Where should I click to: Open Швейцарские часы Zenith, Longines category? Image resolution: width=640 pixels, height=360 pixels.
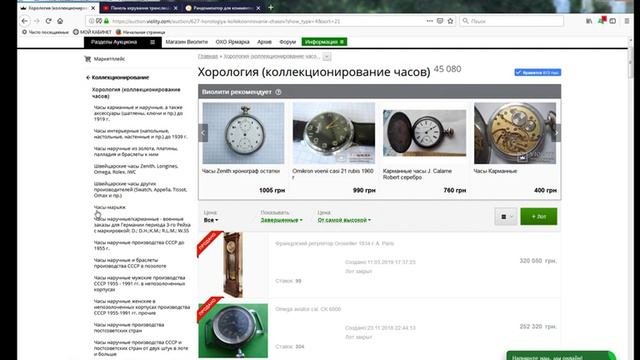(x=136, y=169)
